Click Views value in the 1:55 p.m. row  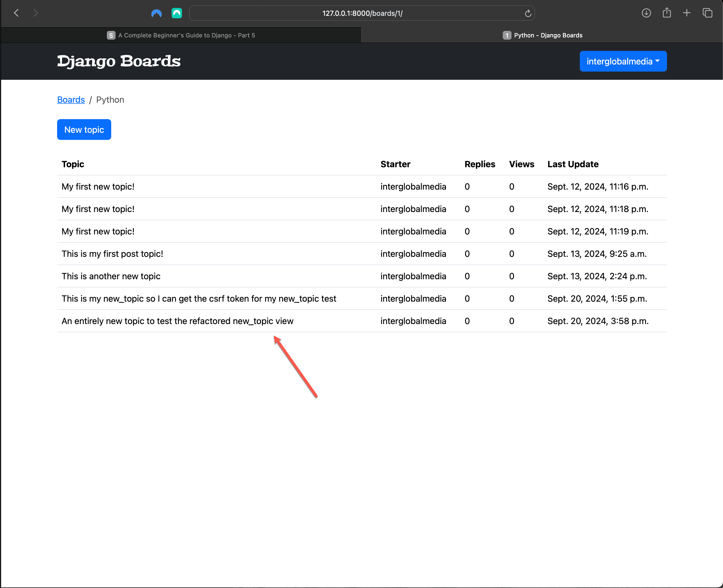(511, 298)
